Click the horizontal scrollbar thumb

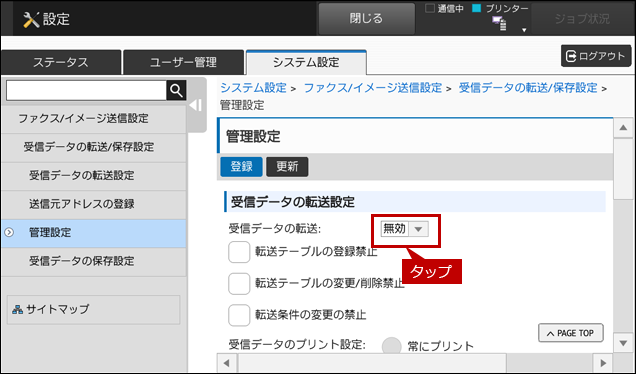tap(372, 363)
